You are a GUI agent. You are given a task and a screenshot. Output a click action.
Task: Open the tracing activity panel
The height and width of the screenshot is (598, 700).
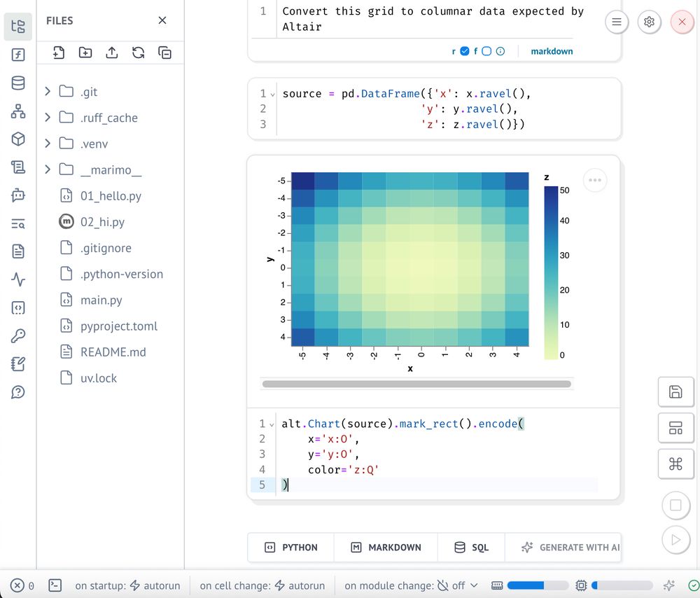point(18,279)
